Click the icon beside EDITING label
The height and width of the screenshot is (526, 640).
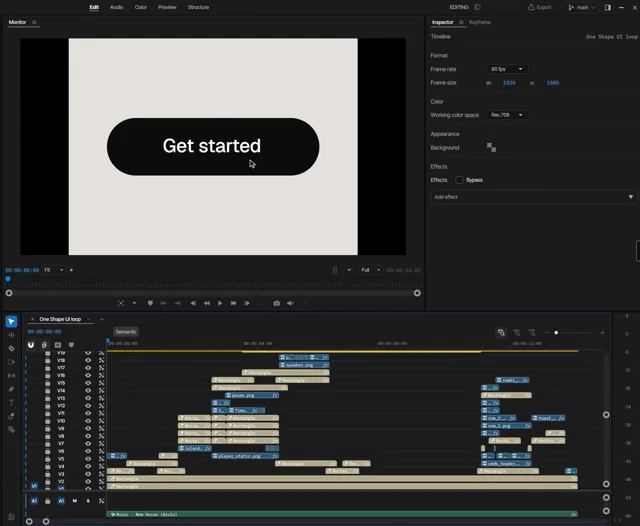pyautogui.click(x=478, y=7)
